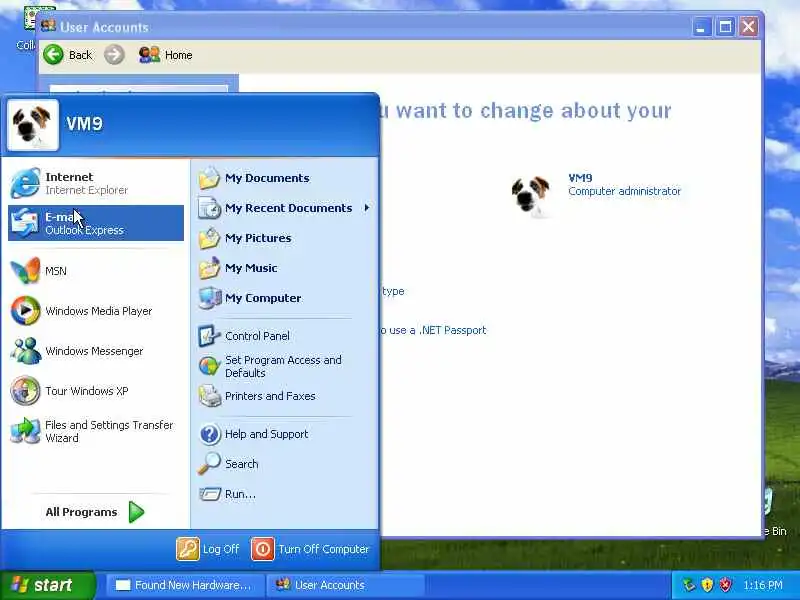Open Internet Explorer from the Start menu
Viewport: 800px width, 600px height.
(96, 183)
